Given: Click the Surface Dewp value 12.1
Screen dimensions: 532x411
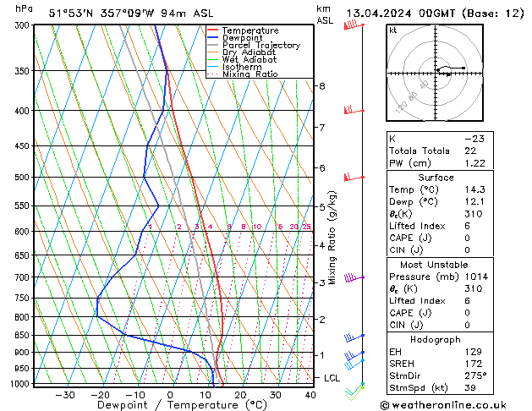Looking at the screenshot, I should (474, 201).
